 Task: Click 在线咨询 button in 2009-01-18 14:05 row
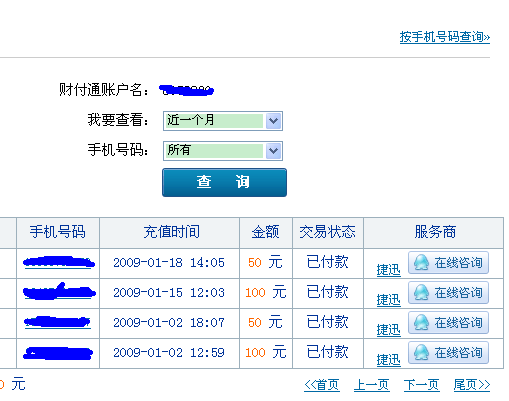tap(448, 263)
